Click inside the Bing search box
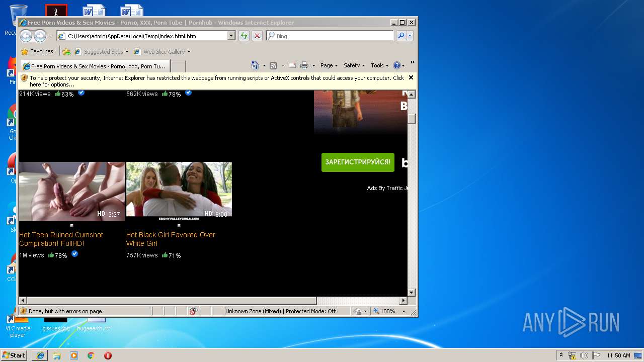This screenshot has width=644, height=362. click(330, 36)
